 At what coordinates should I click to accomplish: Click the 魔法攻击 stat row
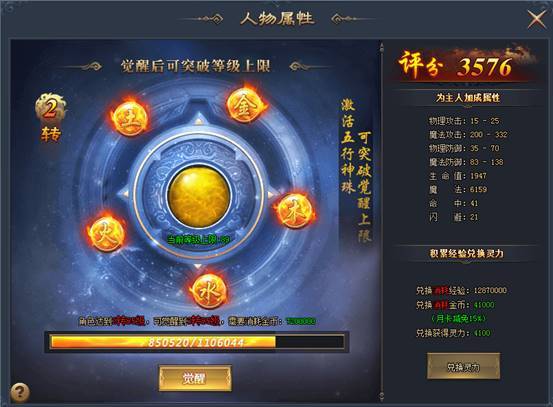(x=468, y=134)
